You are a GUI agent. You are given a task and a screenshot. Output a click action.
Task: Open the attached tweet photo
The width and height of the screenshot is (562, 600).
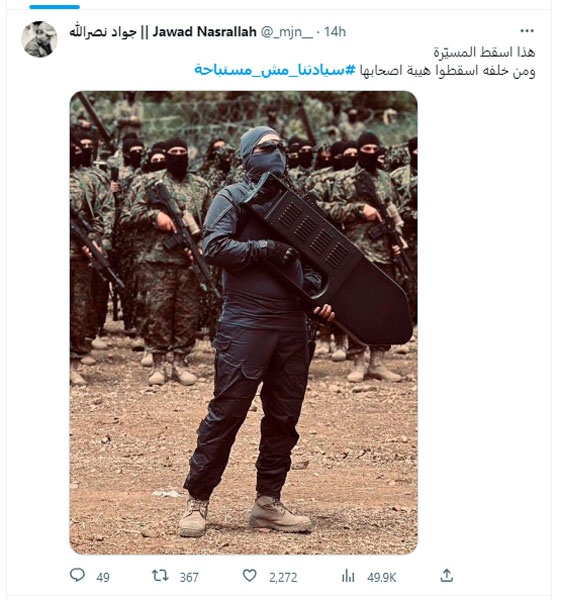(x=243, y=323)
